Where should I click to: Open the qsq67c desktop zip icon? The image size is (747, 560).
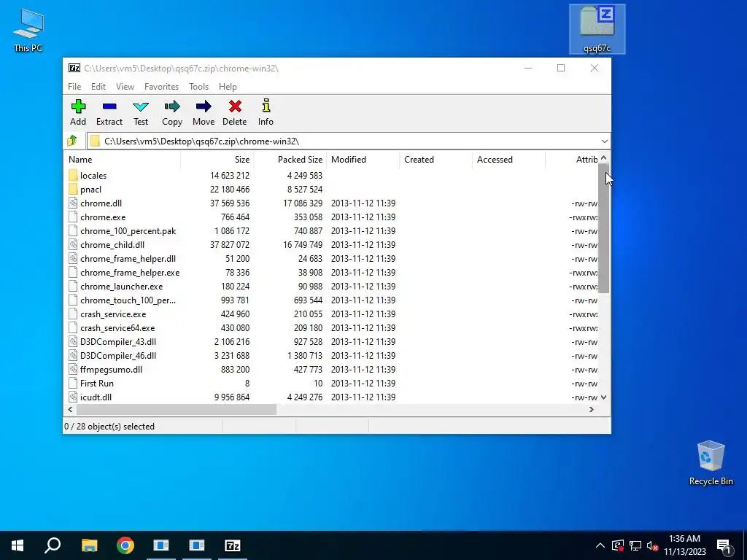coord(597,28)
